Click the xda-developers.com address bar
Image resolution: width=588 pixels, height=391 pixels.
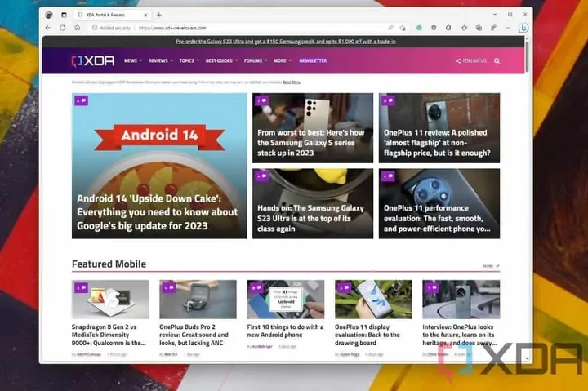[172, 28]
